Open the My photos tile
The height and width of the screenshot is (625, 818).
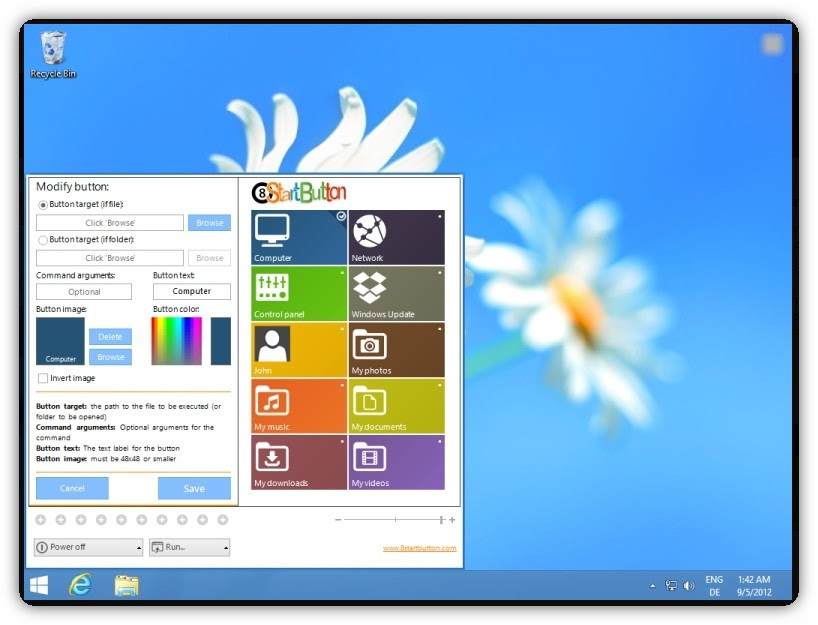point(396,350)
